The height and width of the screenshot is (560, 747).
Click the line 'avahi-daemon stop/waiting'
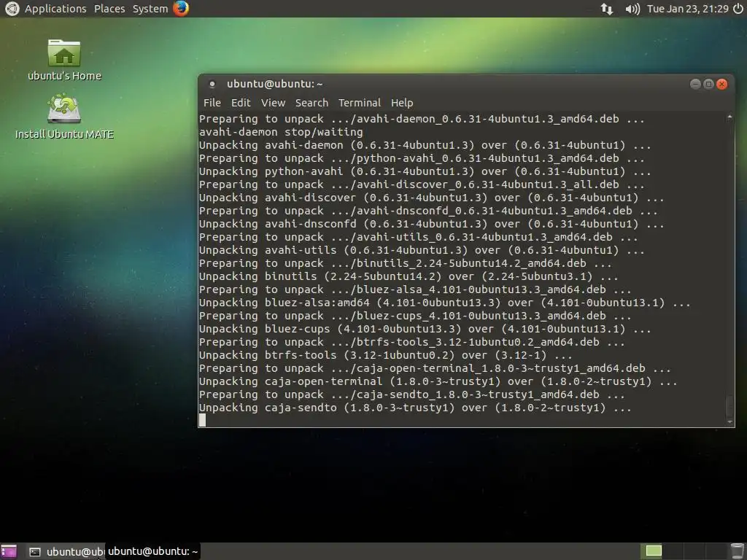281,132
